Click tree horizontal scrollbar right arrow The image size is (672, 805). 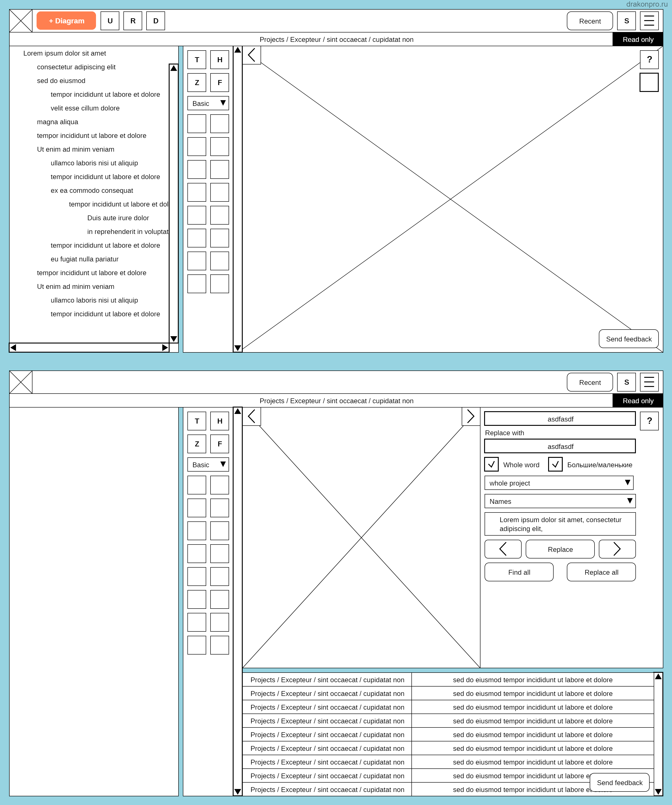coord(165,348)
